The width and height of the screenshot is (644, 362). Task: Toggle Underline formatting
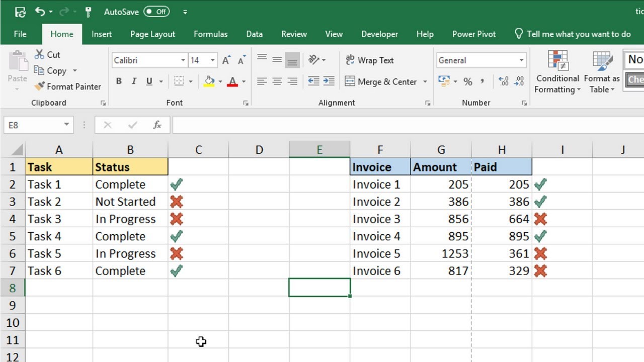click(149, 81)
